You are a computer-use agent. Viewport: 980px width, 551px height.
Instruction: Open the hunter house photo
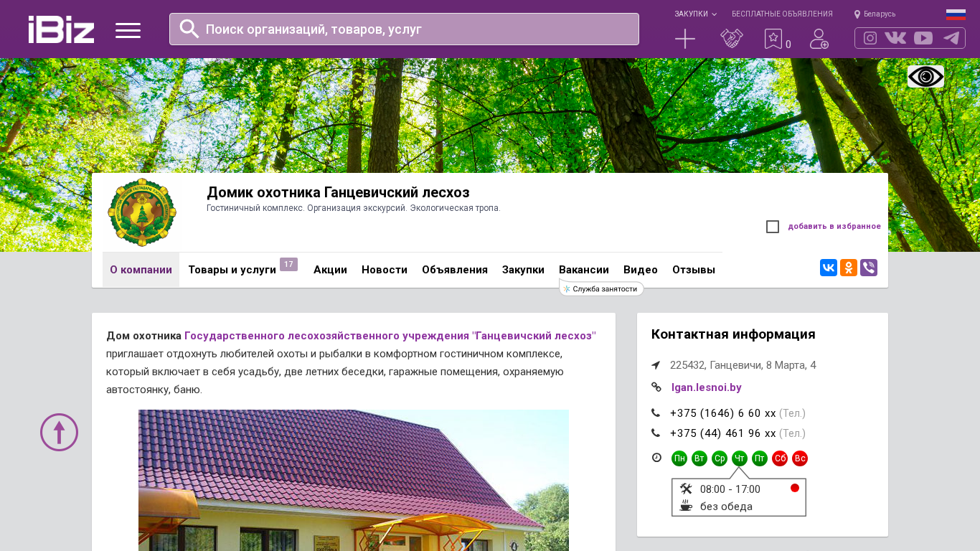pyautogui.click(x=354, y=480)
